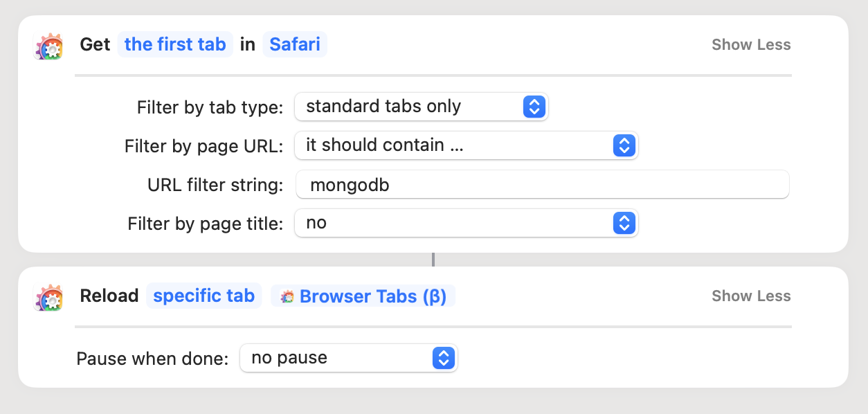
Task: Click the Get action's gear icon
Action: pos(49,46)
